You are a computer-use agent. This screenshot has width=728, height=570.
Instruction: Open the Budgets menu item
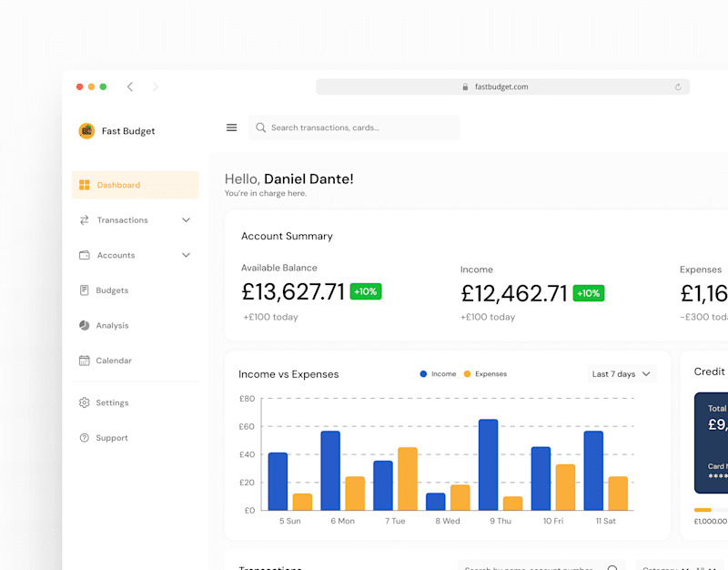pyautogui.click(x=135, y=290)
